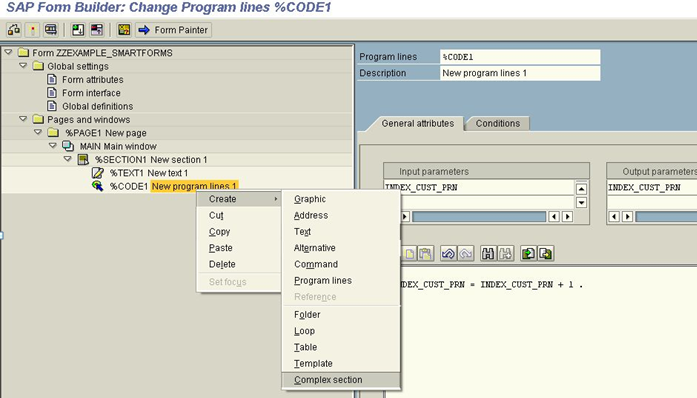Click the document icon beside Form interface

pos(52,93)
